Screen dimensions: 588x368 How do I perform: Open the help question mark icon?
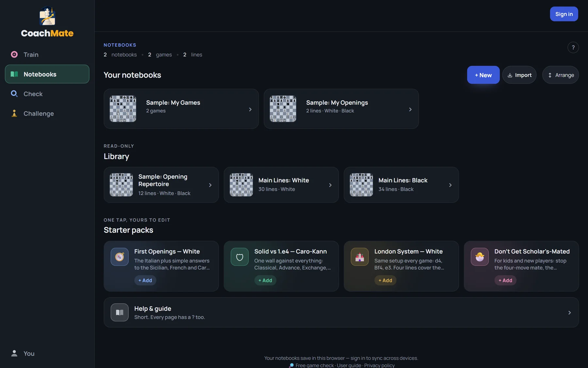click(x=573, y=47)
